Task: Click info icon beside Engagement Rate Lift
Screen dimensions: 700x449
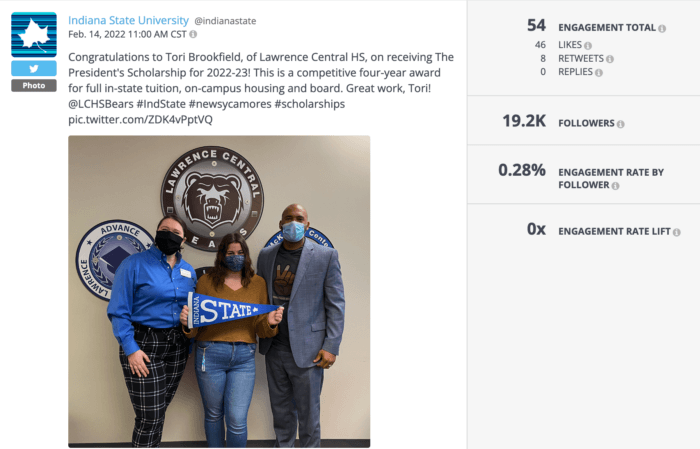Action: tap(677, 232)
